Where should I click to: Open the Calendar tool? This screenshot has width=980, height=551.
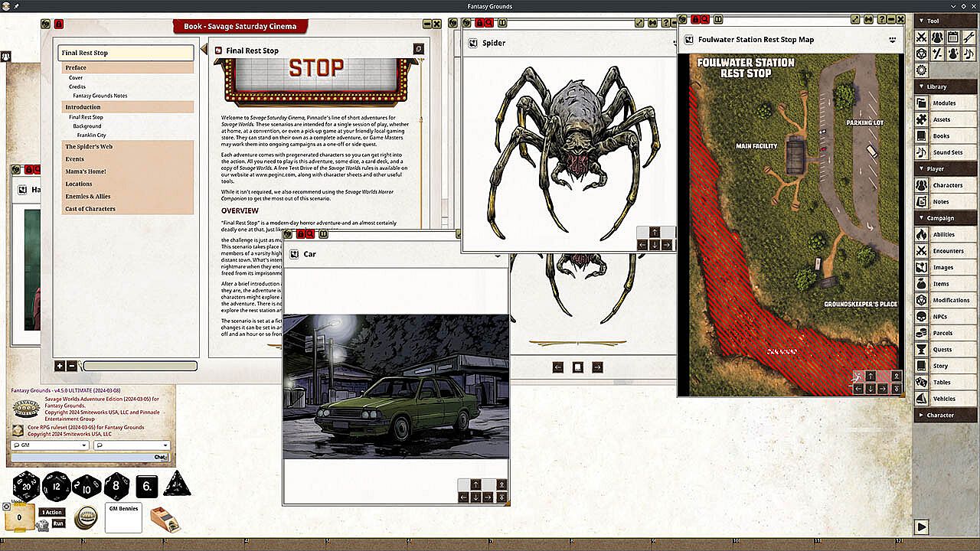click(x=952, y=37)
